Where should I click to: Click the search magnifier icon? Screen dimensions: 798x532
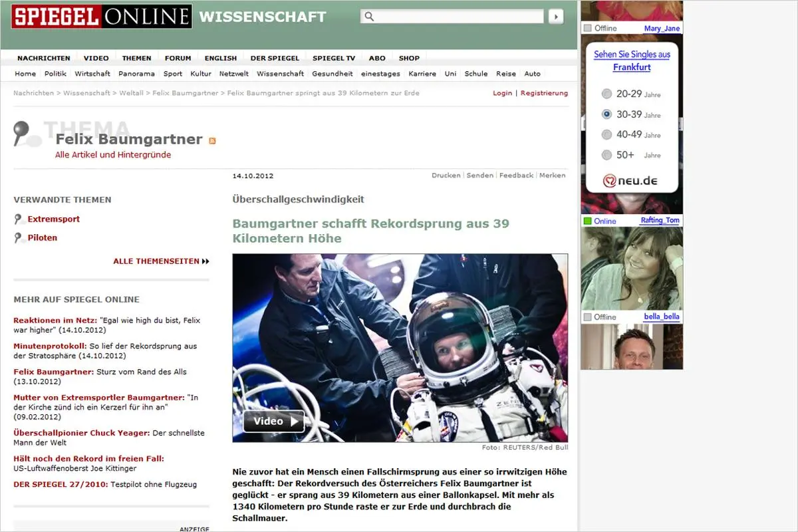click(x=368, y=15)
